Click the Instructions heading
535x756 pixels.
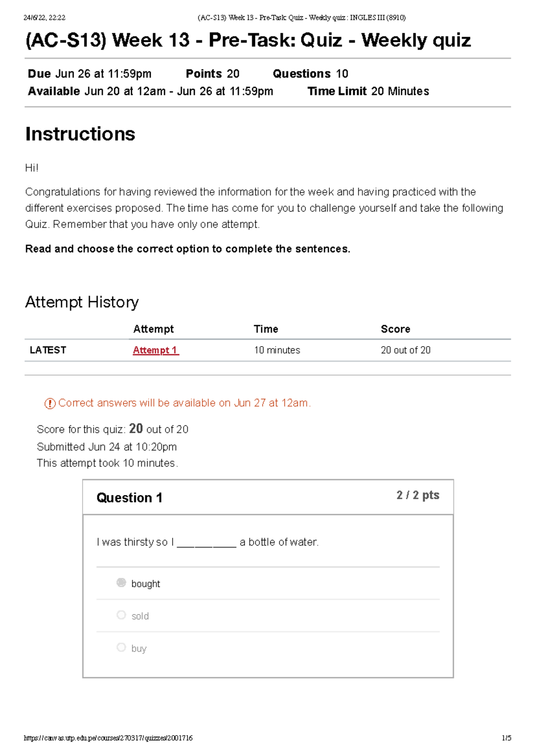point(80,134)
